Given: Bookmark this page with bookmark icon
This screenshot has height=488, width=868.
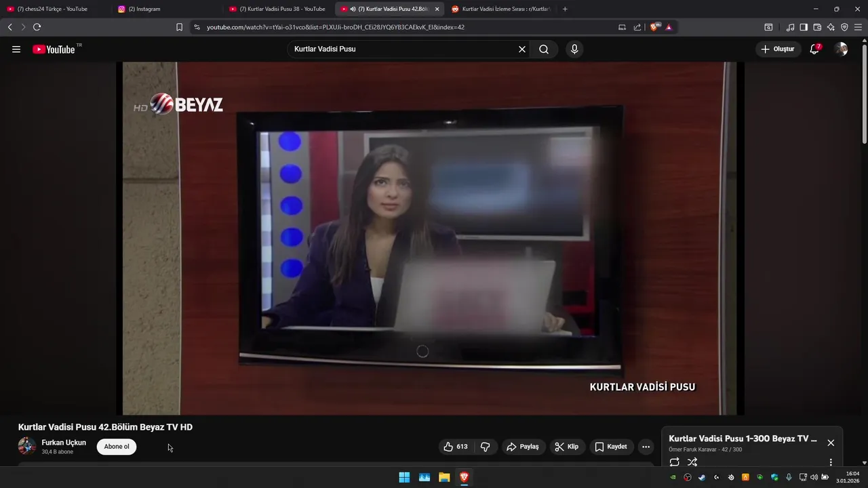Looking at the screenshot, I should (x=179, y=27).
